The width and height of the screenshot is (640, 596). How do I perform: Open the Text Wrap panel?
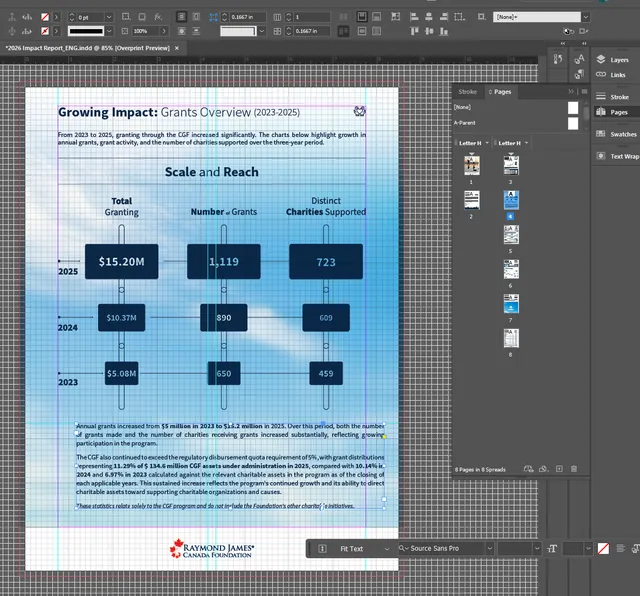click(617, 156)
